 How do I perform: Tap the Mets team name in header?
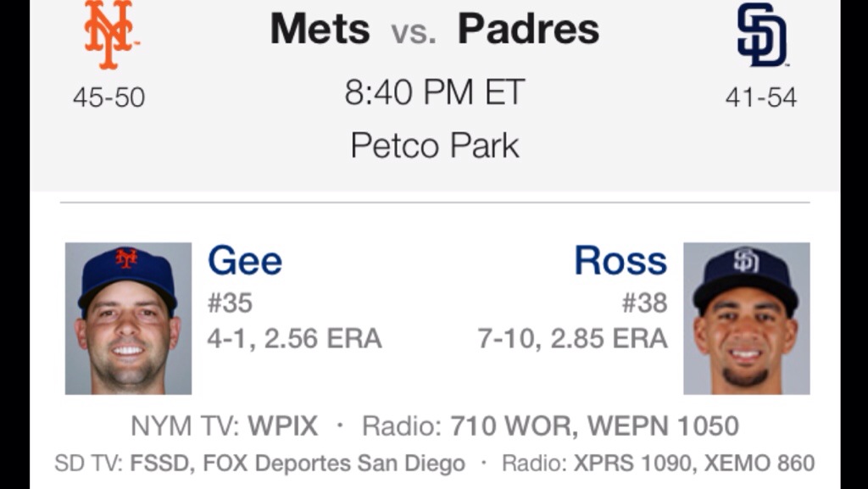(x=320, y=30)
